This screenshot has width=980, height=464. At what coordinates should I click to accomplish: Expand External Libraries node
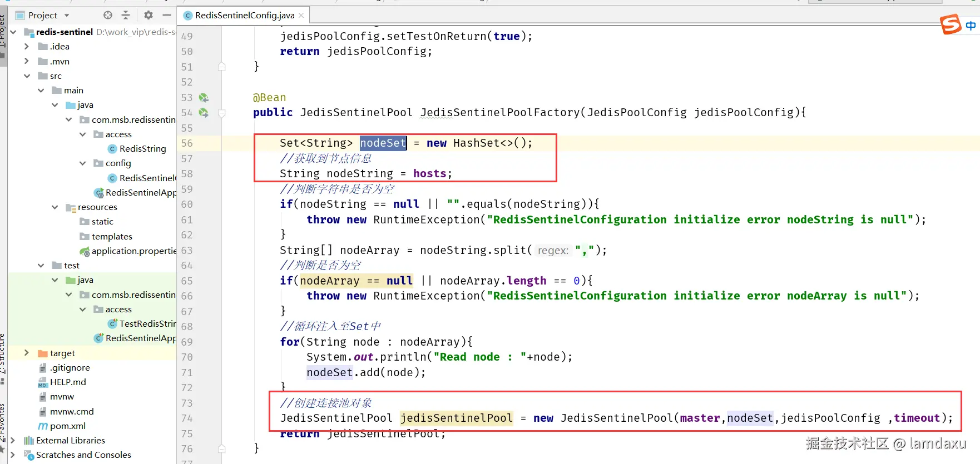(x=13, y=440)
